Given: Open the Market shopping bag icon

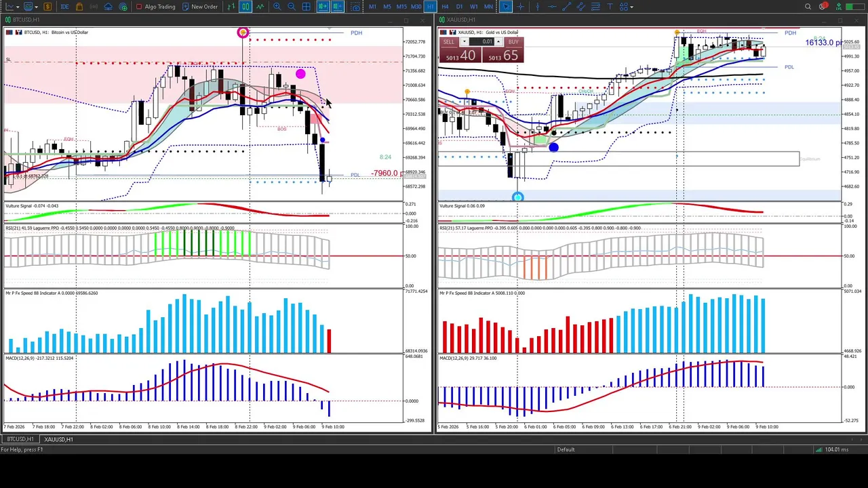Looking at the screenshot, I should pyautogui.click(x=79, y=7).
